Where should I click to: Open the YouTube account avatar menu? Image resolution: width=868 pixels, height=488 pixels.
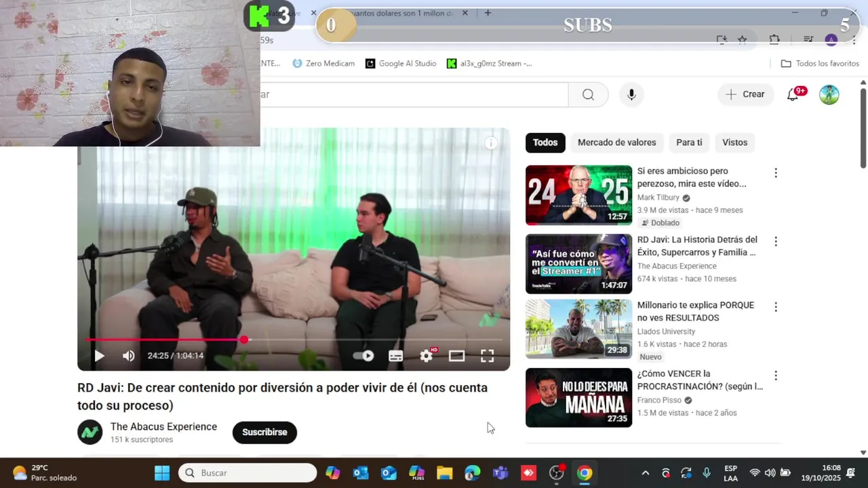click(x=829, y=94)
